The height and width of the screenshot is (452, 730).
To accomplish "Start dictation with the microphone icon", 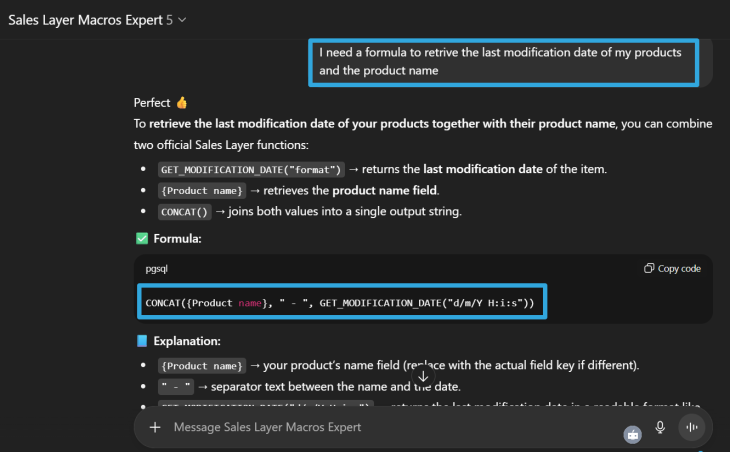I will (x=660, y=427).
